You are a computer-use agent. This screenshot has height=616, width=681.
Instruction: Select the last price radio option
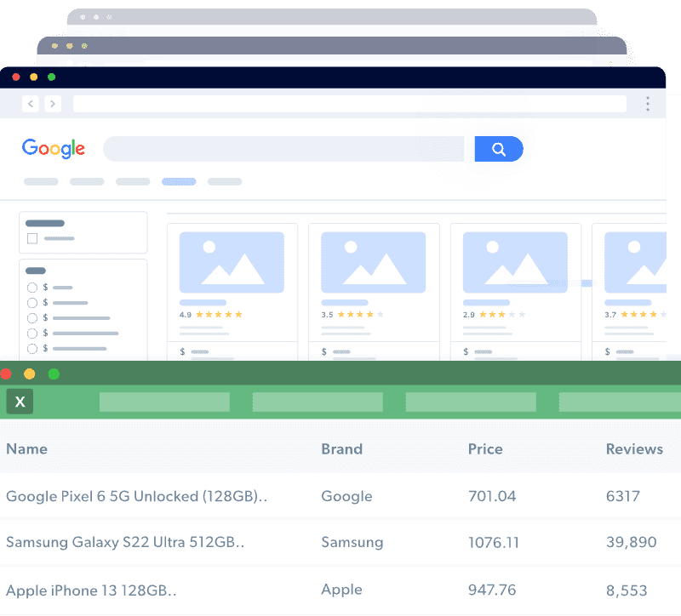click(x=32, y=349)
